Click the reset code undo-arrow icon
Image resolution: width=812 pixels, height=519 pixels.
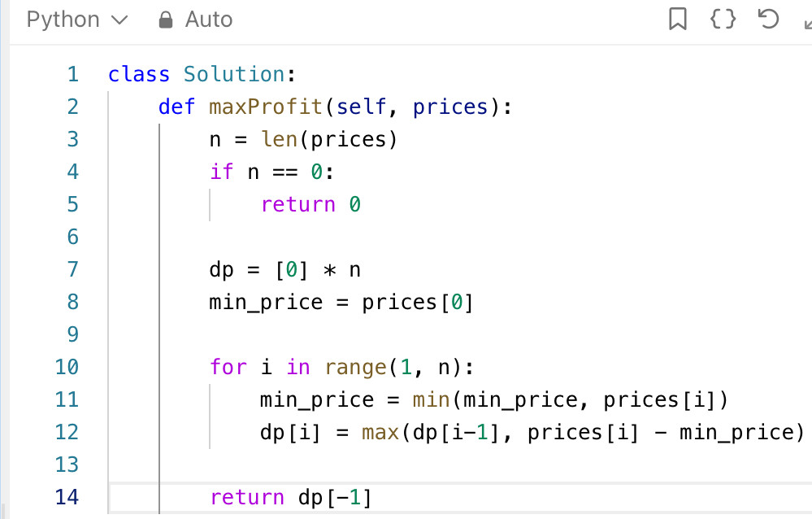768,20
